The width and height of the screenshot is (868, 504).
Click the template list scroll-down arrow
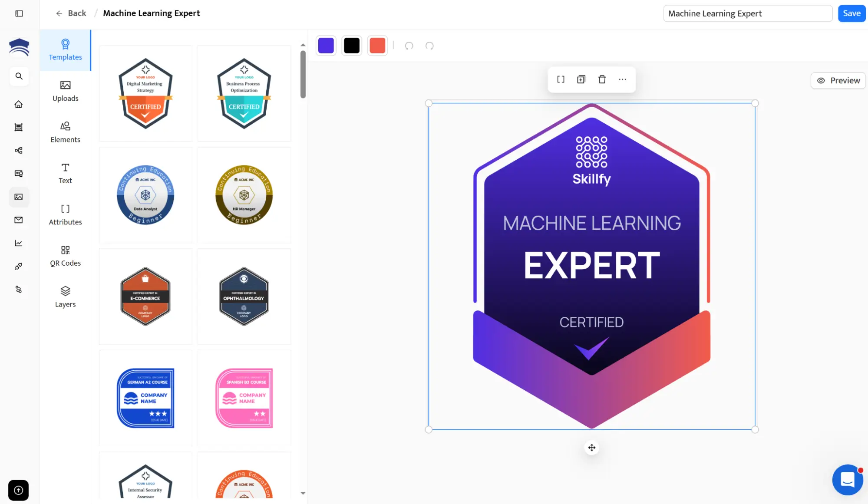coord(303,493)
